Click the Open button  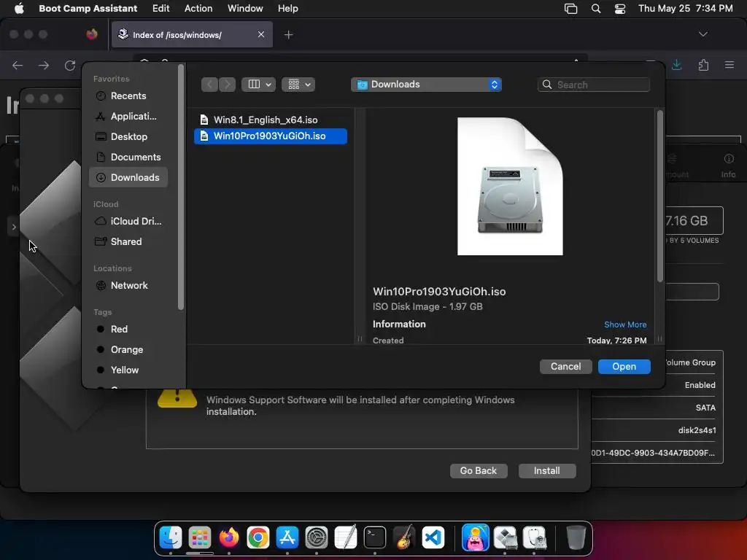click(x=624, y=367)
